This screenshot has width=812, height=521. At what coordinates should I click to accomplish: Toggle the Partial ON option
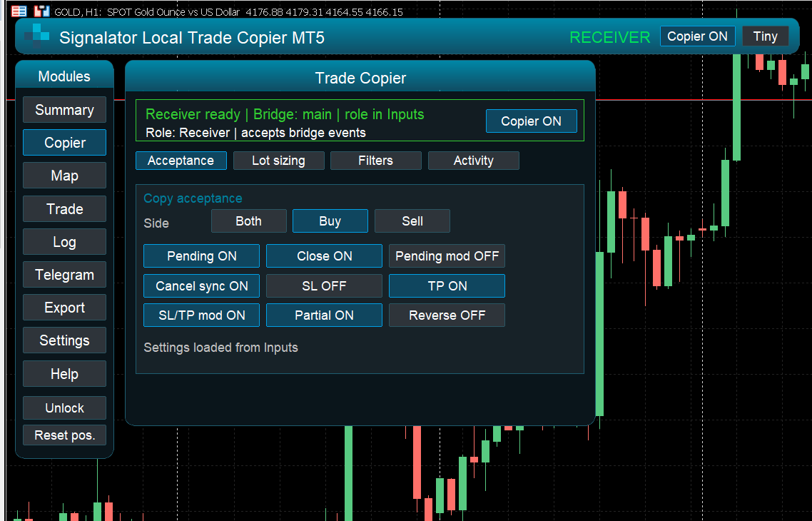pos(324,315)
